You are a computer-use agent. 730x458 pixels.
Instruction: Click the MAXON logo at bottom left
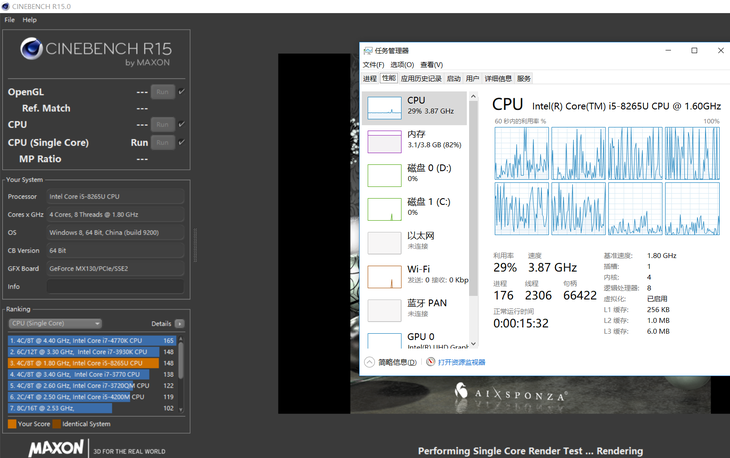click(x=56, y=448)
